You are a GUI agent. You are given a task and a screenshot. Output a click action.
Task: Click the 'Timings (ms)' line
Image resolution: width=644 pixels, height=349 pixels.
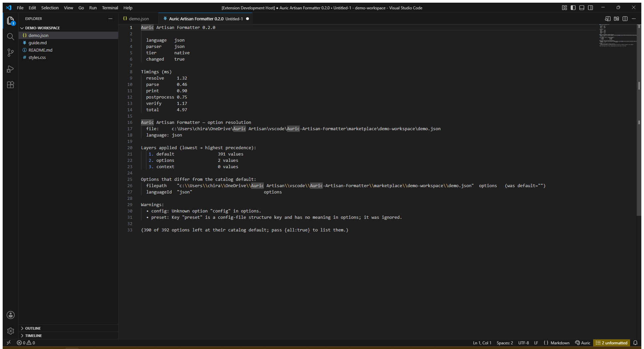pos(156,72)
